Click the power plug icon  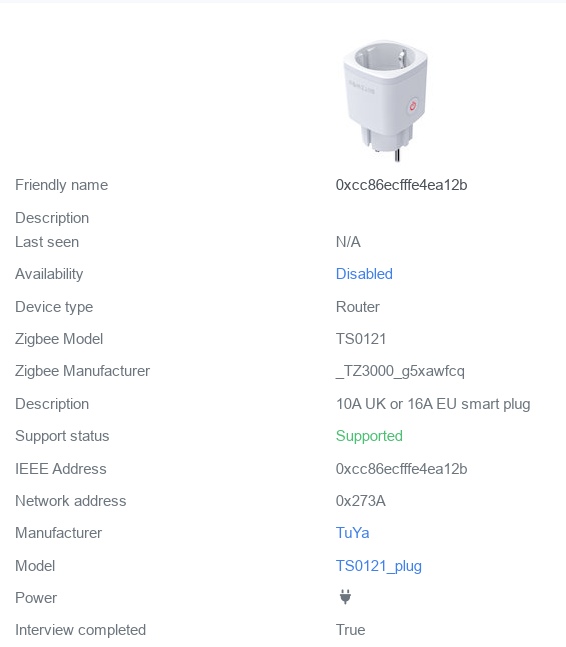(x=345, y=597)
